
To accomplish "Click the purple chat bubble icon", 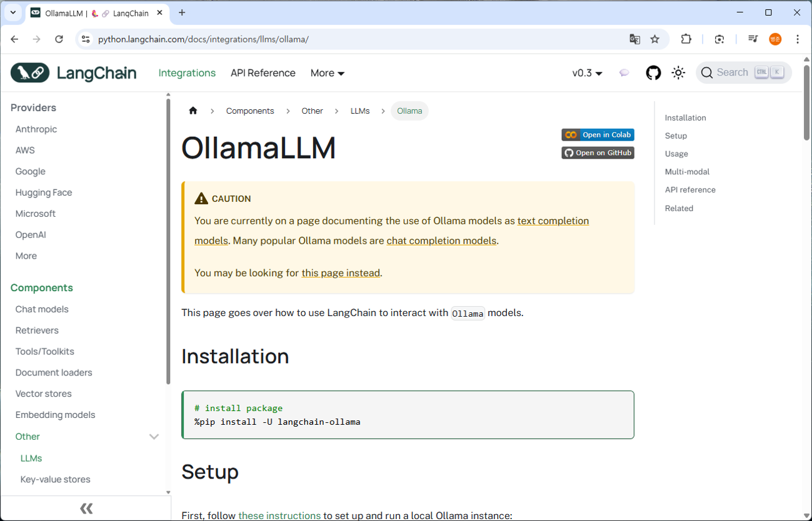I will pos(624,73).
